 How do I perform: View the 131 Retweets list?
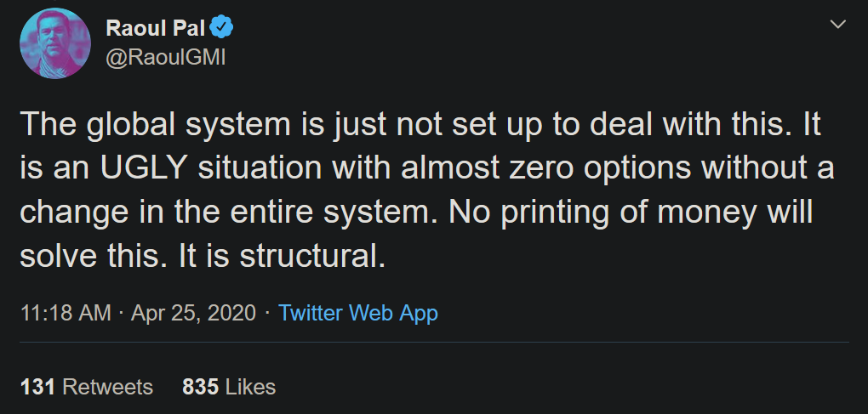pos(86,387)
